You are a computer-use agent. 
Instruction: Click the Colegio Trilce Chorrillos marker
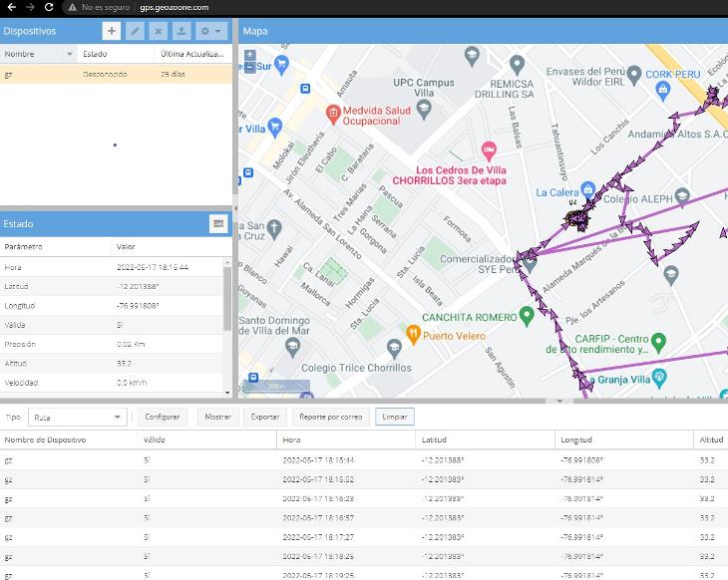tap(394, 349)
